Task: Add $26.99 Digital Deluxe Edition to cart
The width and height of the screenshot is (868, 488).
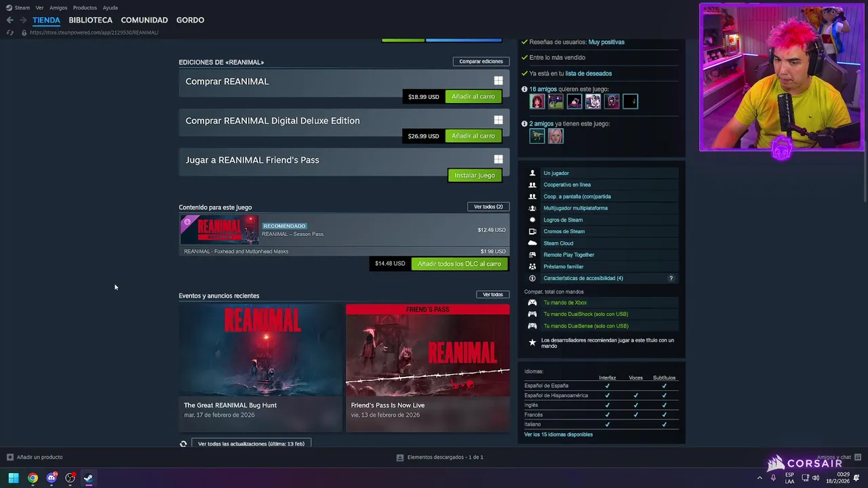Action: (x=473, y=136)
